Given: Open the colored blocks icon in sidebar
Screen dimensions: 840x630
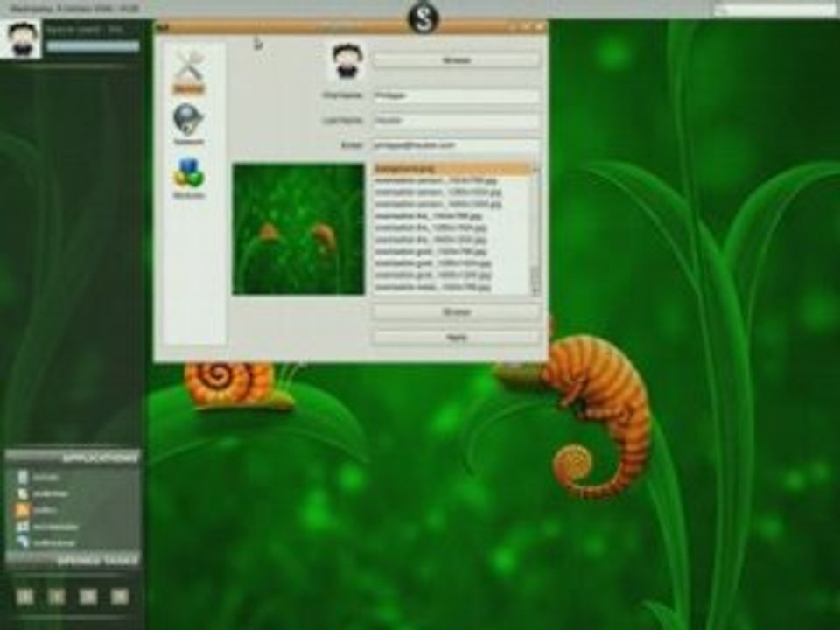Looking at the screenshot, I should click(189, 173).
